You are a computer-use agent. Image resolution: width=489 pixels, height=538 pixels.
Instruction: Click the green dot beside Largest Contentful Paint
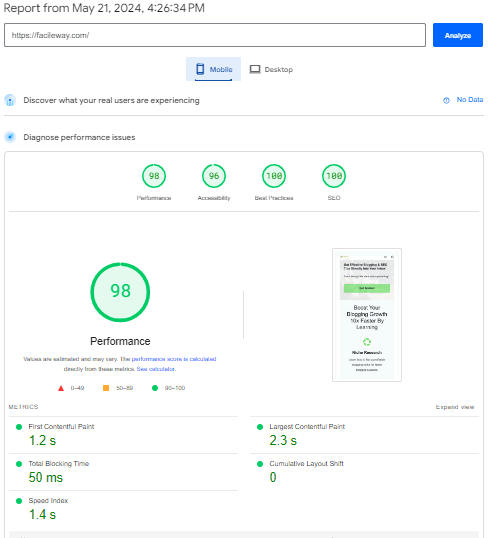(x=260, y=427)
